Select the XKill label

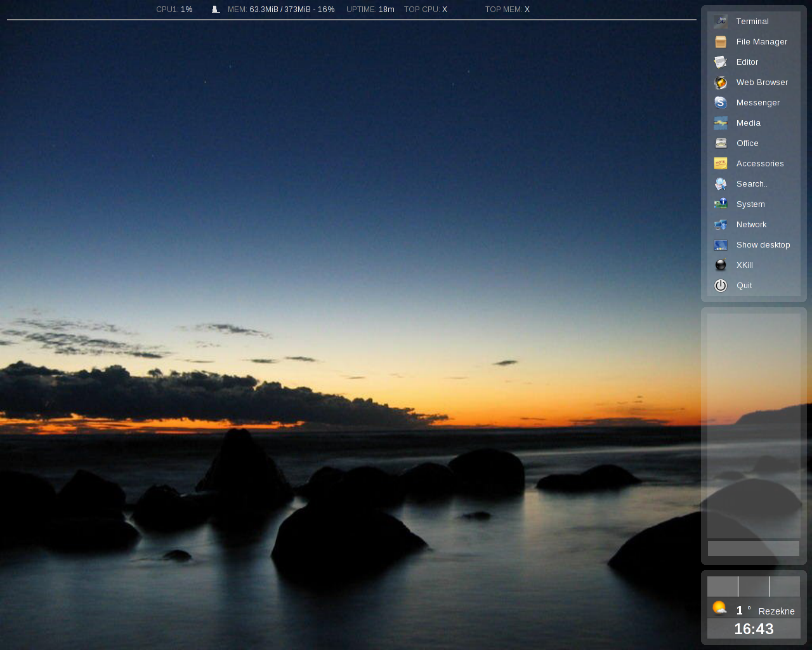[x=745, y=265]
